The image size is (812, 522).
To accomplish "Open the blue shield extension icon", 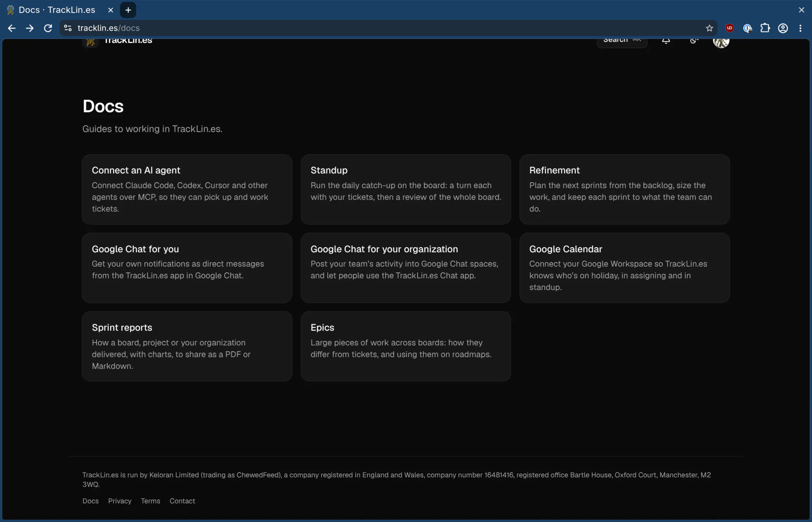I will [747, 28].
